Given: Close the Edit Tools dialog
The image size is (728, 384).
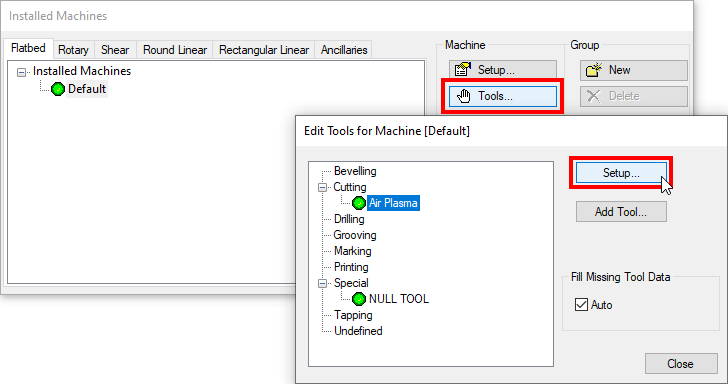Looking at the screenshot, I should tap(681, 364).
